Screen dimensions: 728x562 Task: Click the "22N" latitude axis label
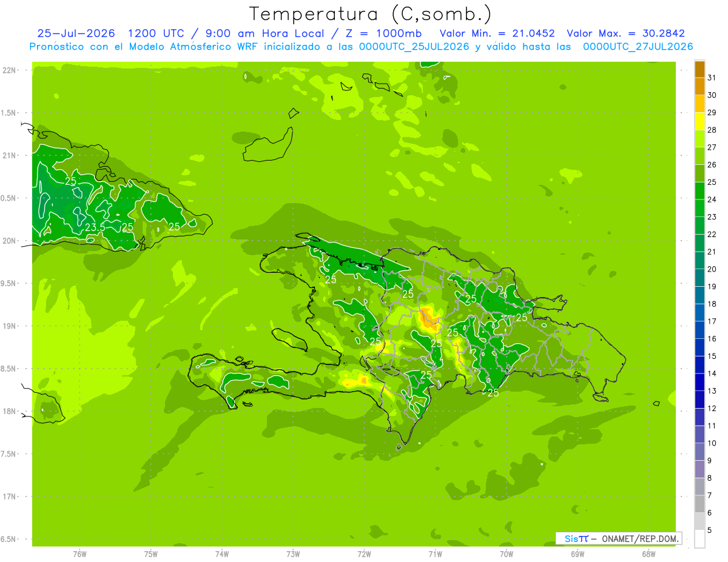10,70
